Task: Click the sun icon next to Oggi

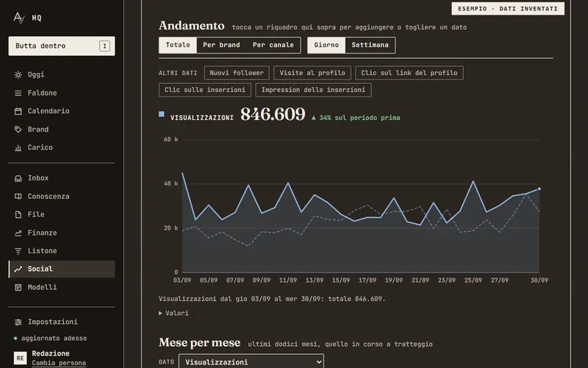Action: 18,75
